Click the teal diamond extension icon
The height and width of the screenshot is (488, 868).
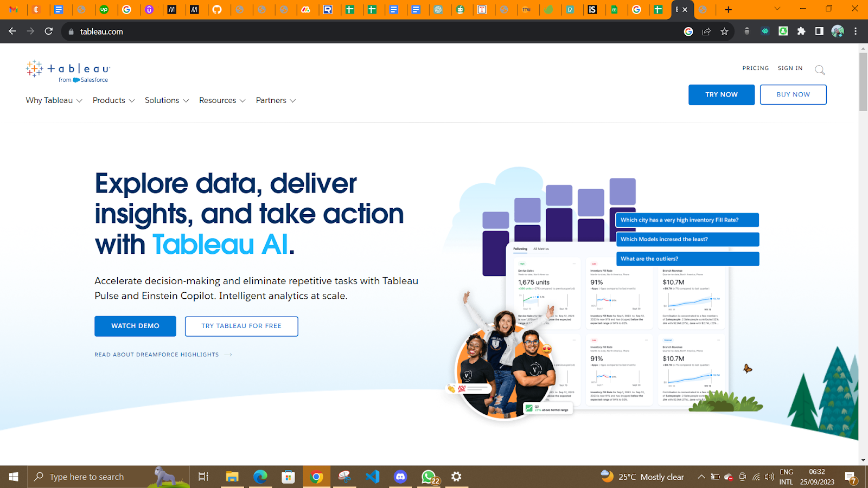(x=765, y=31)
